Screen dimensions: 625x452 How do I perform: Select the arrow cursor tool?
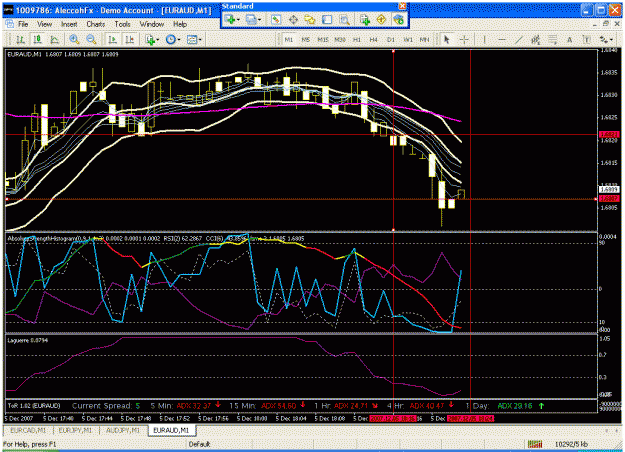pyautogui.click(x=446, y=39)
